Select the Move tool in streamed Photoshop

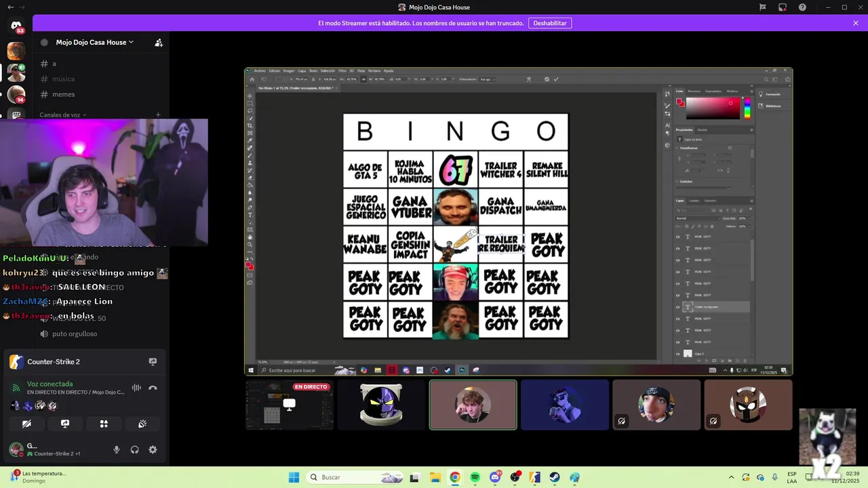(x=250, y=96)
